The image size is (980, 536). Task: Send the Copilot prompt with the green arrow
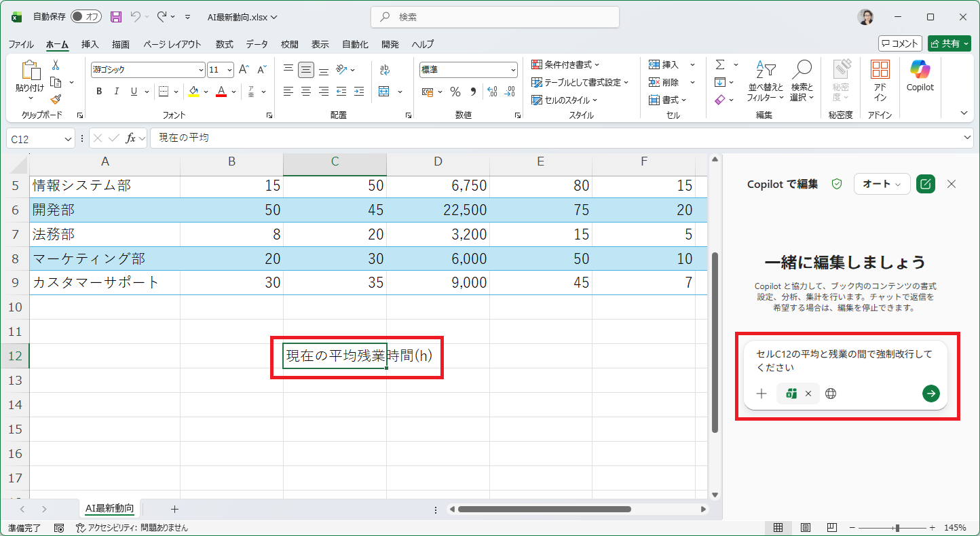point(930,394)
